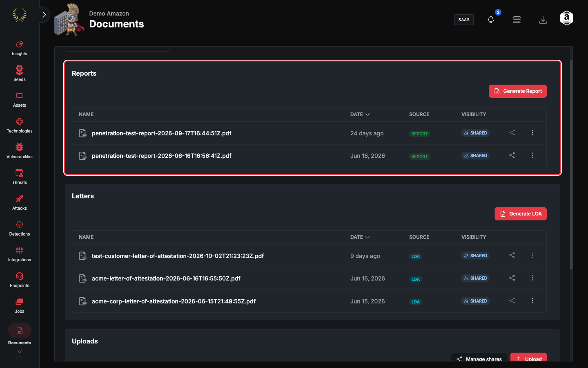Click the laurel wreath logo
The width and height of the screenshot is (588, 368).
[x=20, y=15]
